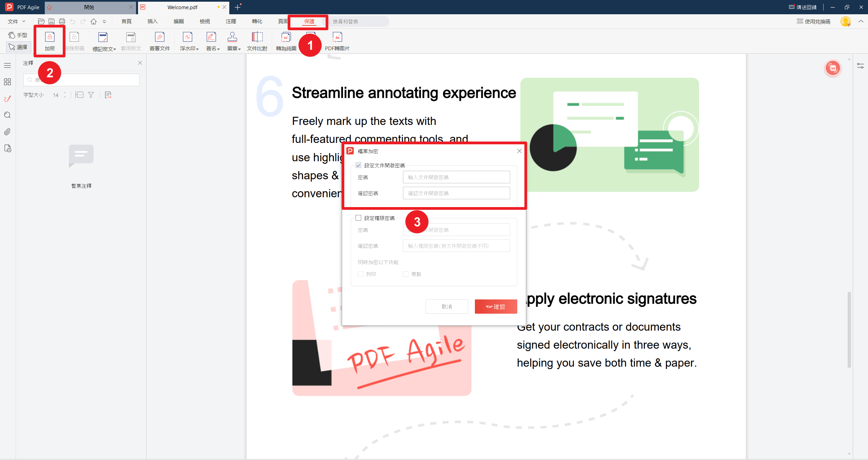868x460 pixels.
Task: Close the 檔案加密 dialog
Action: 519,151
